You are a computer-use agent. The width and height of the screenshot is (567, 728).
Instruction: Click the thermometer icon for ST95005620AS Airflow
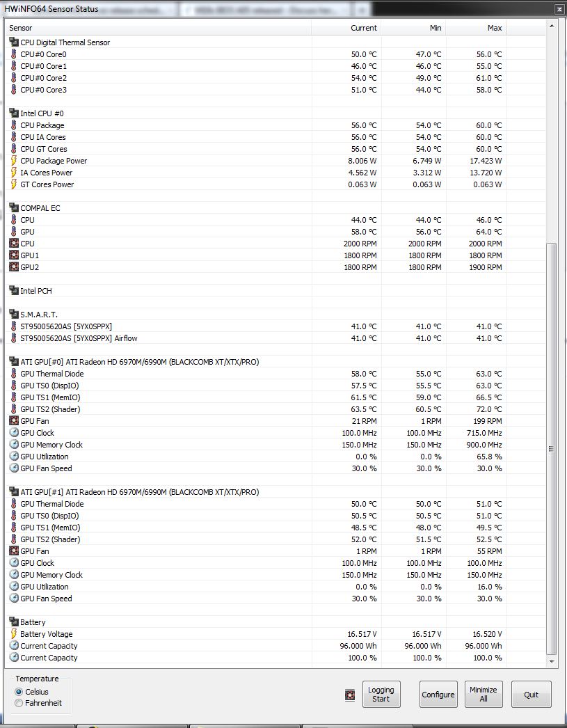14,338
